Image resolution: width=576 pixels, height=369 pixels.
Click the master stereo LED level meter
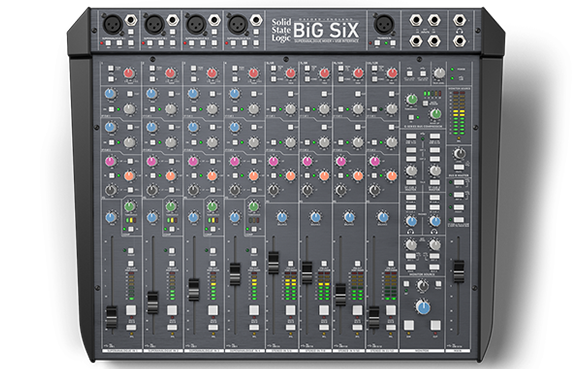coord(458,113)
